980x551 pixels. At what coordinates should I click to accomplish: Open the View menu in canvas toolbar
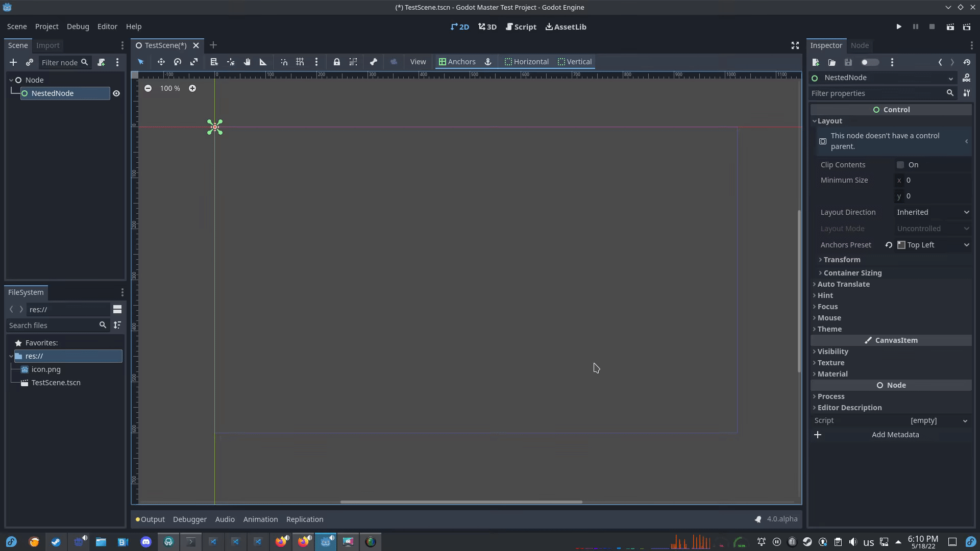click(418, 62)
